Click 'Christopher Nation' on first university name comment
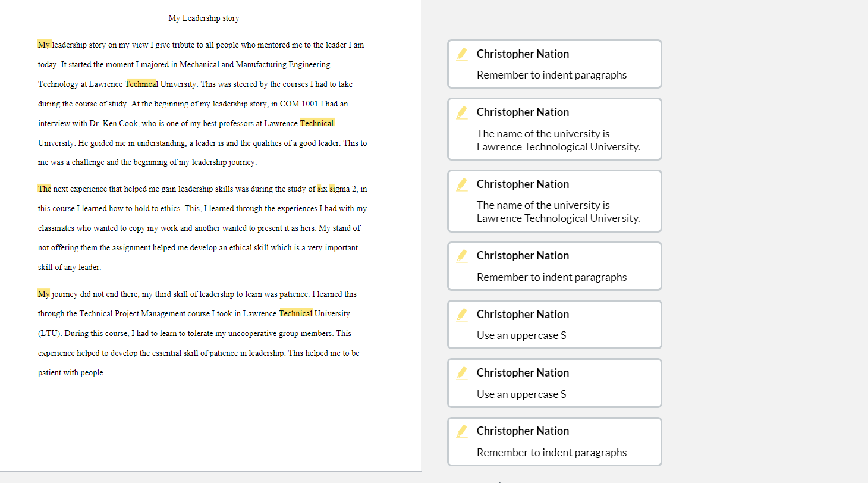 pyautogui.click(x=523, y=112)
